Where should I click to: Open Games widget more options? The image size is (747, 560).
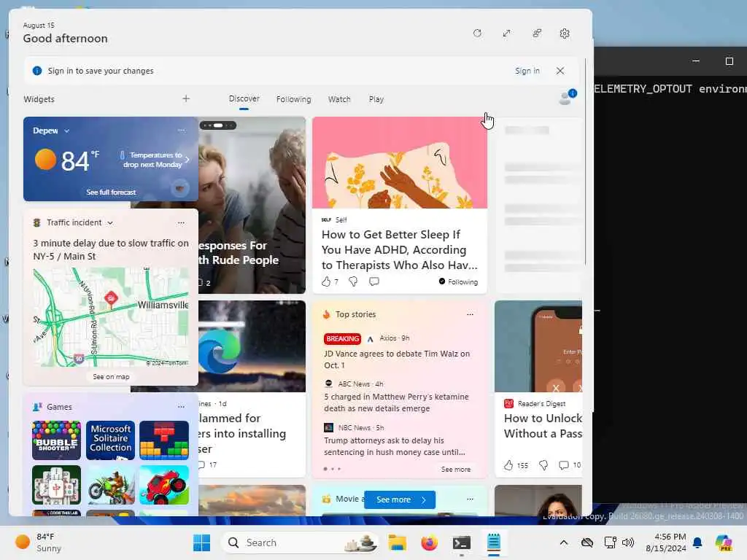(181, 407)
